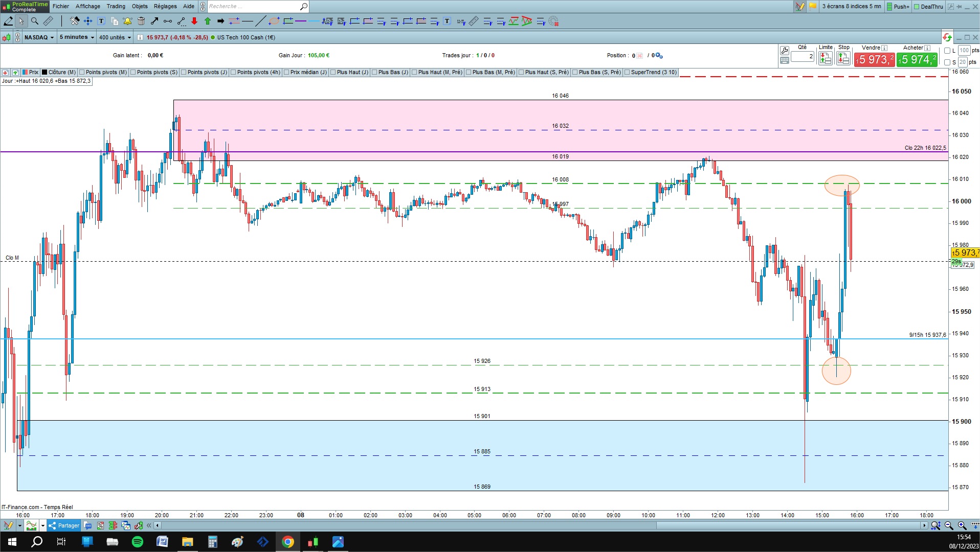This screenshot has width=980, height=552.
Task: Open Spotify from the taskbar
Action: [x=138, y=542]
